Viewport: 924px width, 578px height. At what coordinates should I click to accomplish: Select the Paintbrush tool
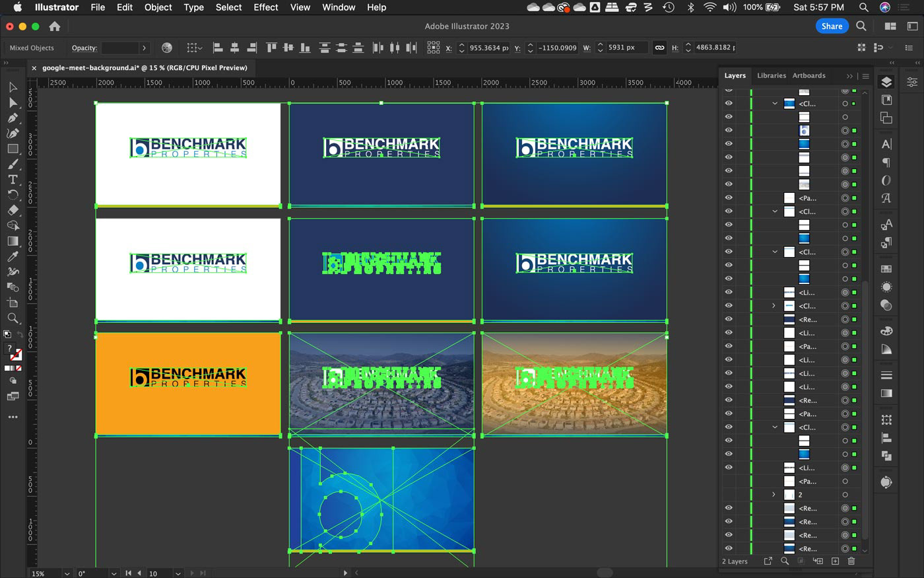pyautogui.click(x=13, y=164)
